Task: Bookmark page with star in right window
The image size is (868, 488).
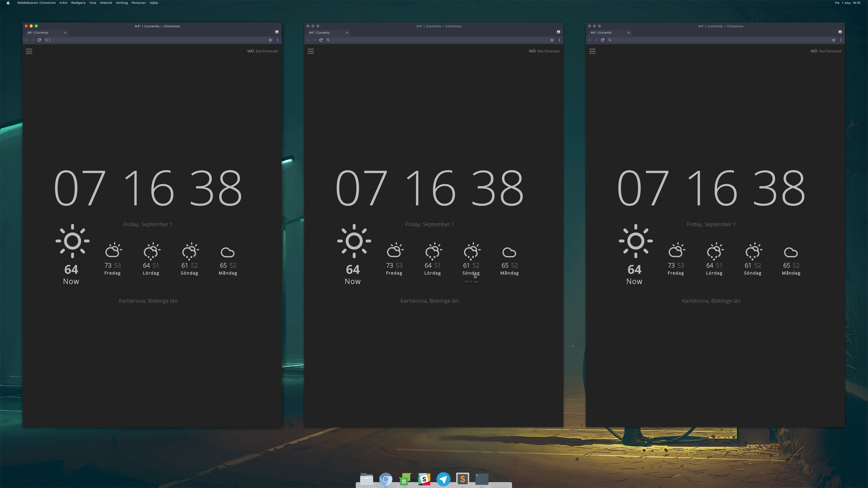Action: (833, 40)
